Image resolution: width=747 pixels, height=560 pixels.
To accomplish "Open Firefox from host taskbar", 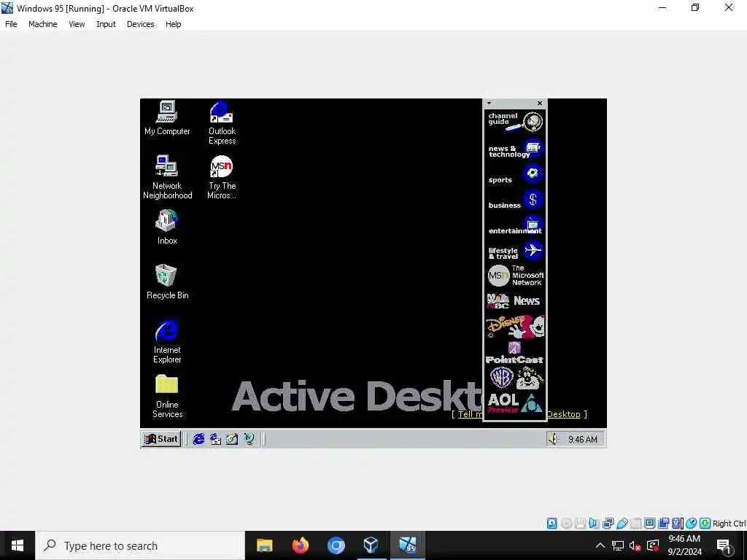I will click(x=300, y=545).
